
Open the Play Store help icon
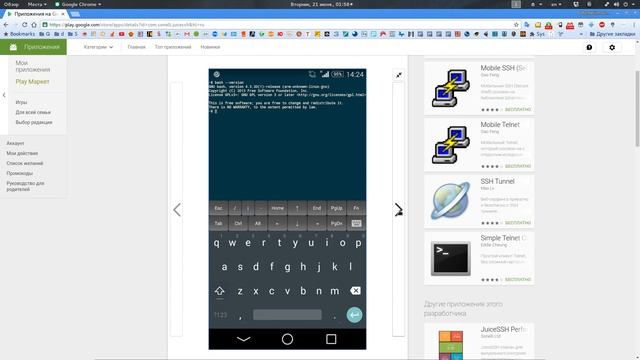[x=589, y=47]
